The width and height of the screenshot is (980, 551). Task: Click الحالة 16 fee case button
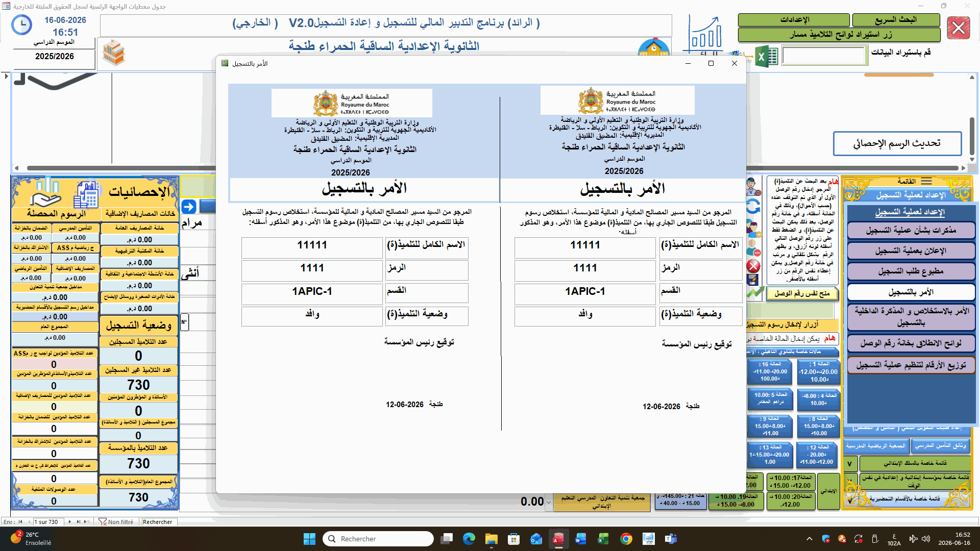[x=770, y=372]
